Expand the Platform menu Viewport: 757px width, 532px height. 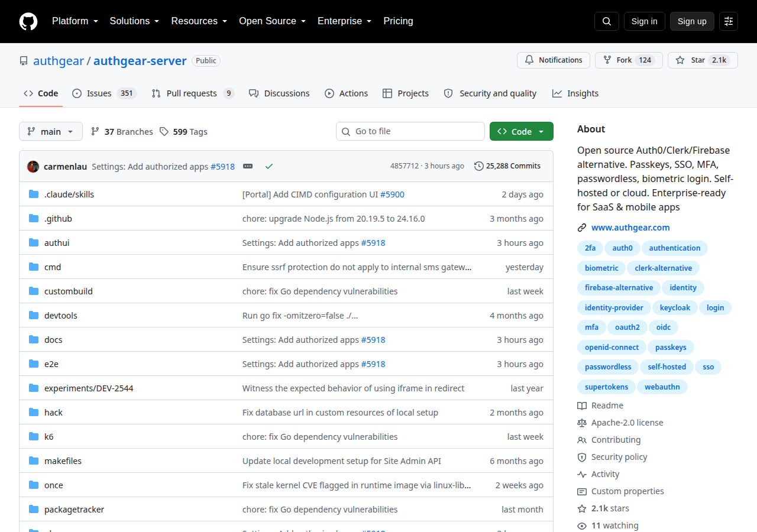75,21
